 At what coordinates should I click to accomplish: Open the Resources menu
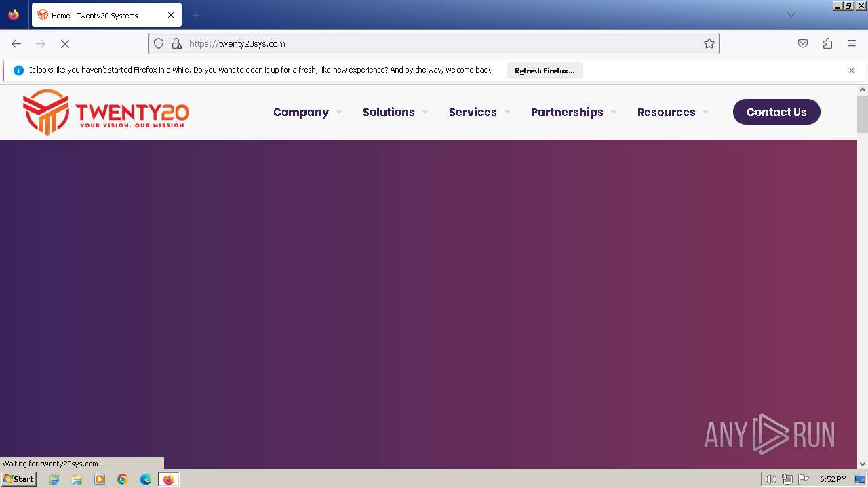tap(667, 113)
